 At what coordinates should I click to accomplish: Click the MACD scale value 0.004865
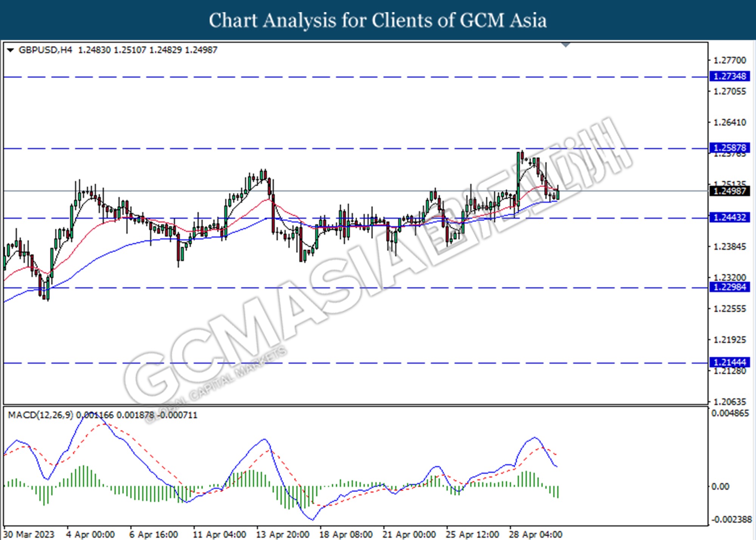pyautogui.click(x=730, y=413)
